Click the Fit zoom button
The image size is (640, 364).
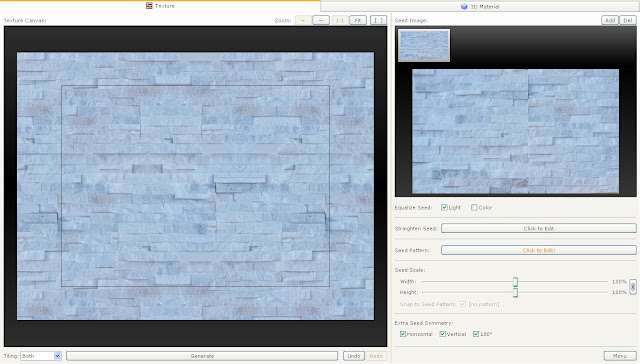(x=358, y=20)
